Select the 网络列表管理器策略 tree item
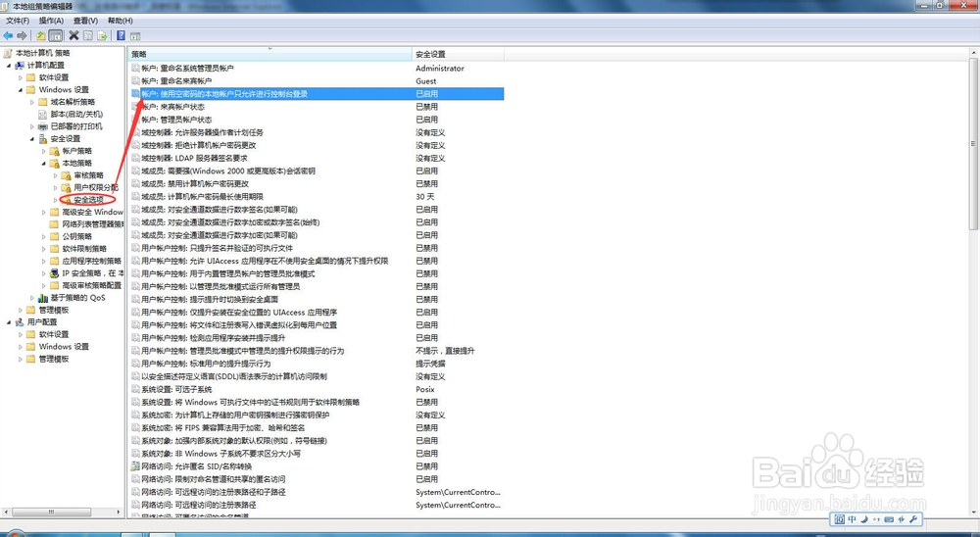 92,224
